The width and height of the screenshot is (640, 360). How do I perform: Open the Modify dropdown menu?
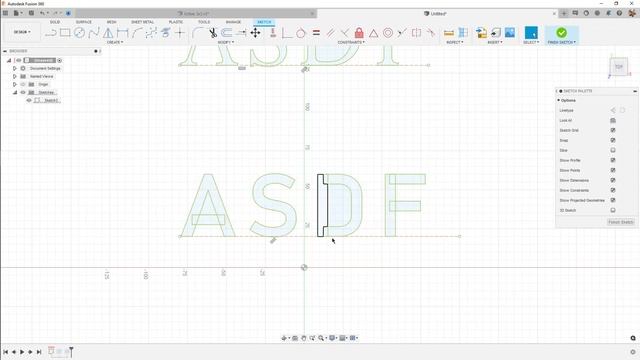[226, 42]
